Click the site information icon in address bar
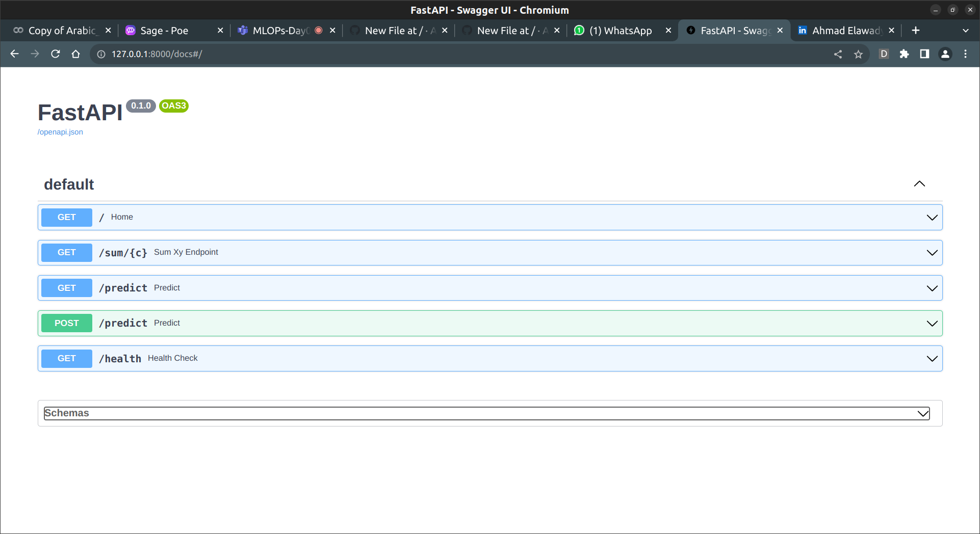Image resolution: width=980 pixels, height=534 pixels. 101,54
